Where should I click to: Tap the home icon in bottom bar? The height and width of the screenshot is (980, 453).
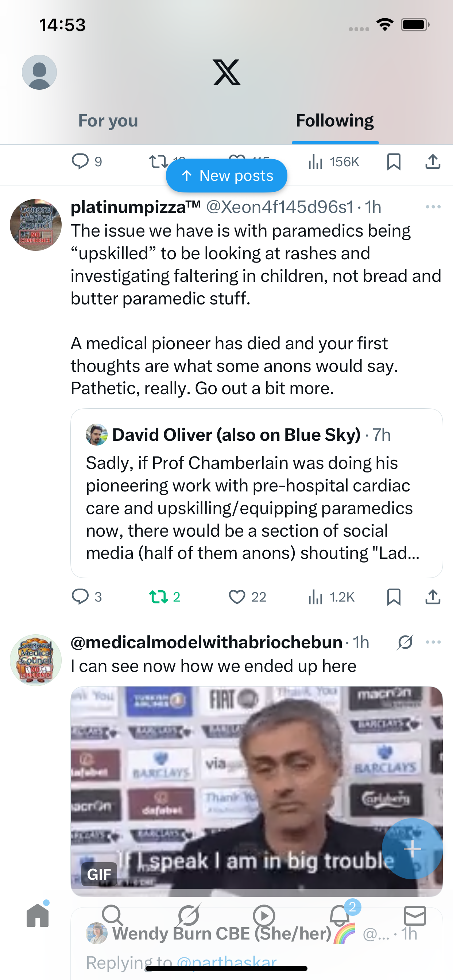(x=38, y=915)
